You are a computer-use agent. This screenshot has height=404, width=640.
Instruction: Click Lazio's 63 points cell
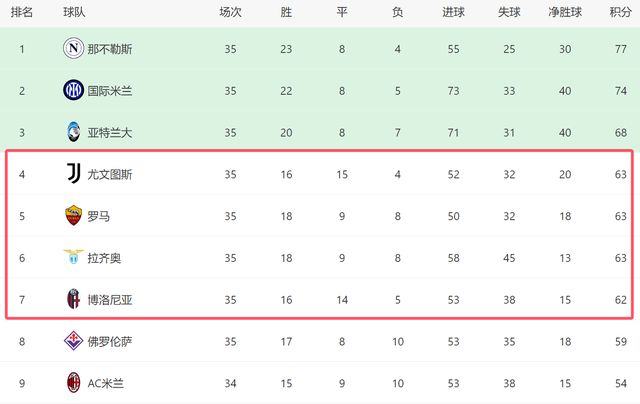click(x=620, y=257)
